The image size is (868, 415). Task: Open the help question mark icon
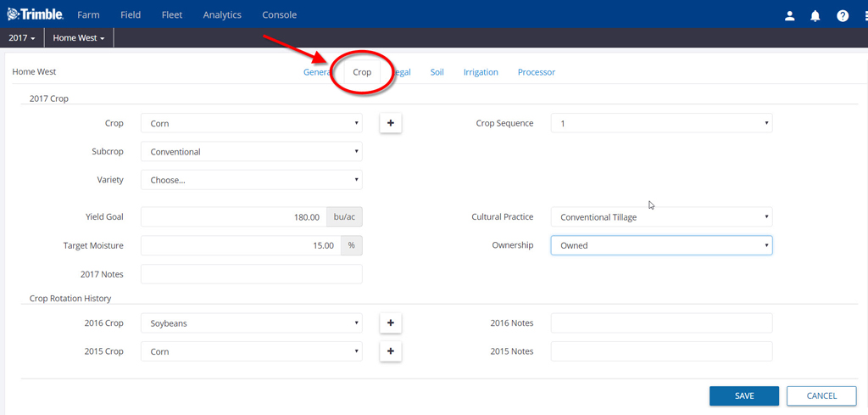[x=843, y=15]
